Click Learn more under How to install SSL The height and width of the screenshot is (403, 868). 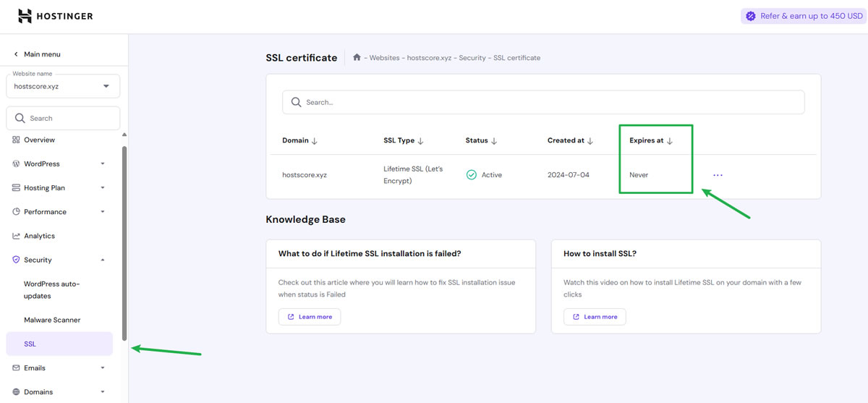(x=595, y=317)
